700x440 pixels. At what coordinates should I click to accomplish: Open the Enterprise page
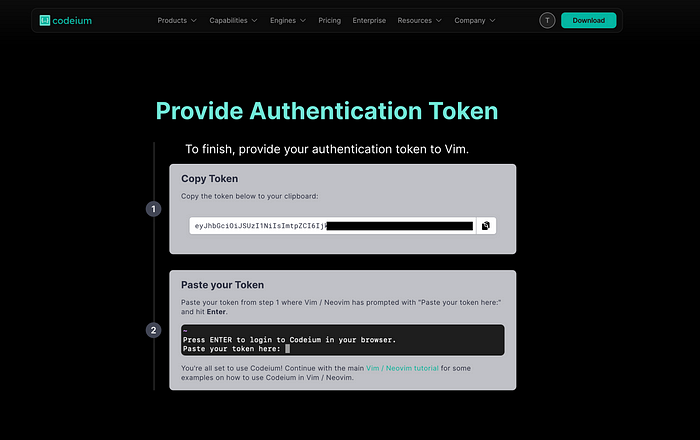click(369, 20)
